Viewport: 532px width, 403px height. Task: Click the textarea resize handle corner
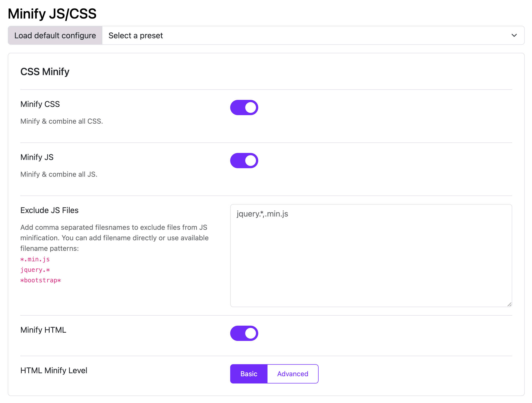tap(509, 304)
